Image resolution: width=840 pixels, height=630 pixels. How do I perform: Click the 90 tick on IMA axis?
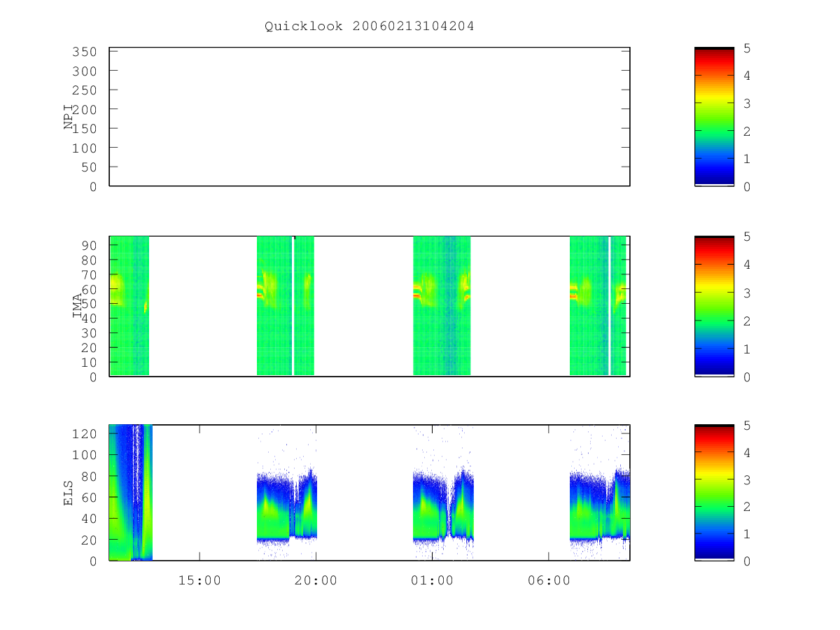click(87, 245)
